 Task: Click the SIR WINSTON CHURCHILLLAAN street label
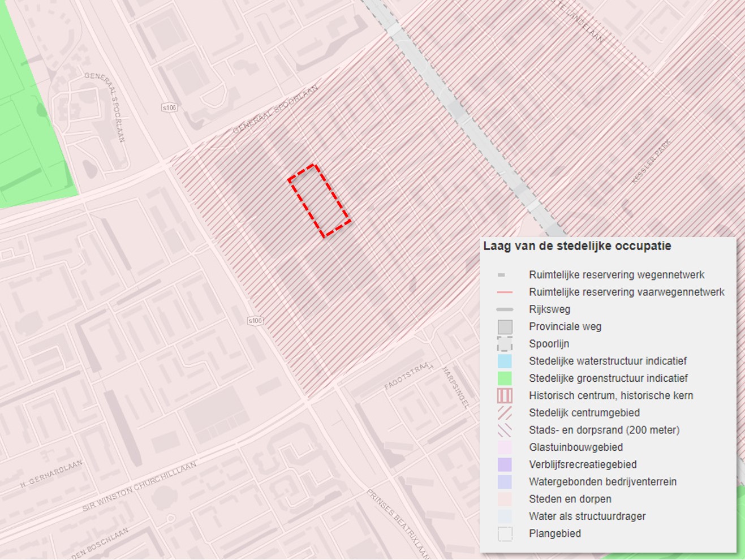click(x=139, y=486)
